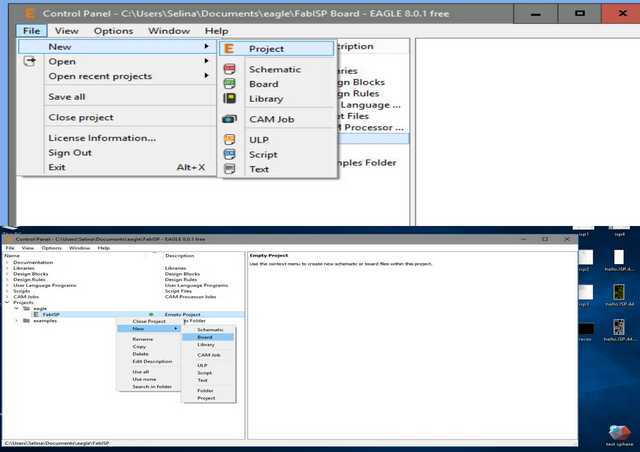
Task: Expand the CAM Jobs node in the bottom window's tree
Action: (x=7, y=297)
